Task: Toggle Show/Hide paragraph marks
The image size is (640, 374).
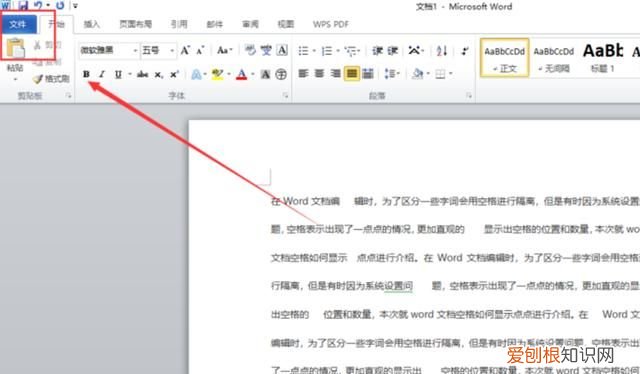Action: click(x=464, y=51)
